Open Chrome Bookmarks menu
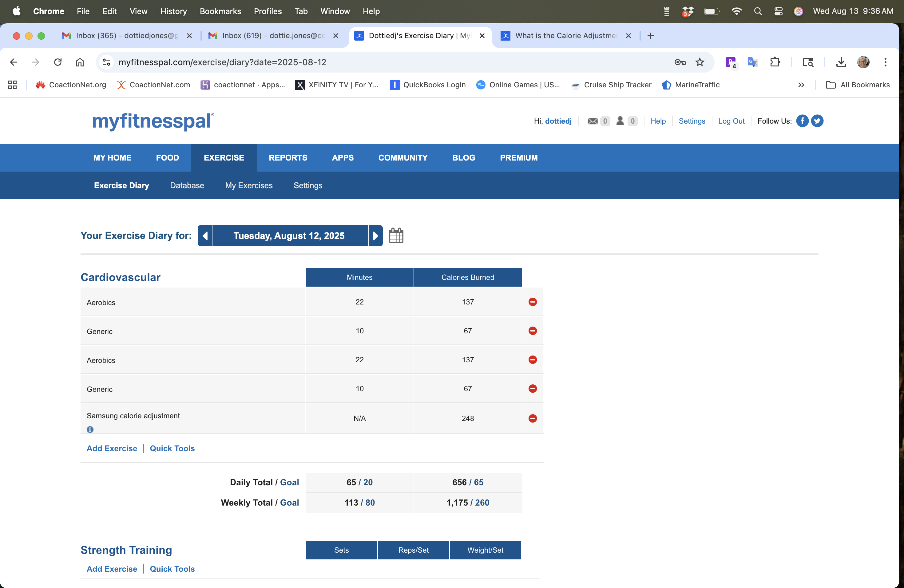 pyautogui.click(x=220, y=11)
